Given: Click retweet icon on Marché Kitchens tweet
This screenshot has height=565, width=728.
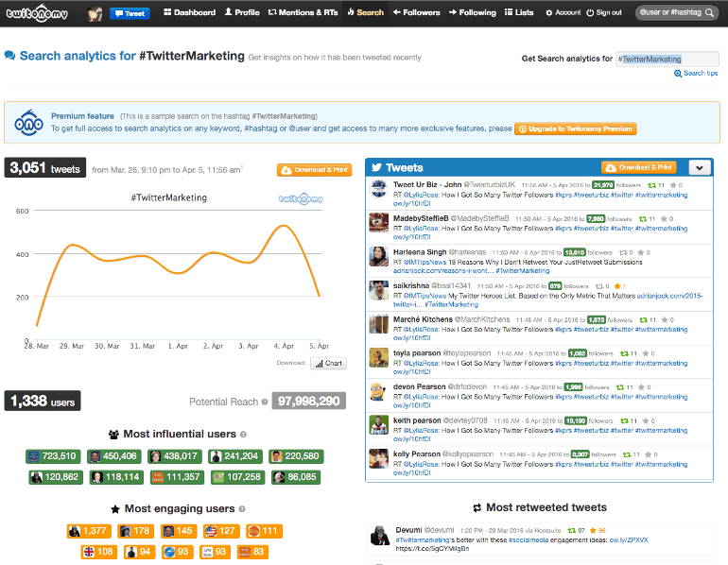Looking at the screenshot, I should (x=644, y=320).
